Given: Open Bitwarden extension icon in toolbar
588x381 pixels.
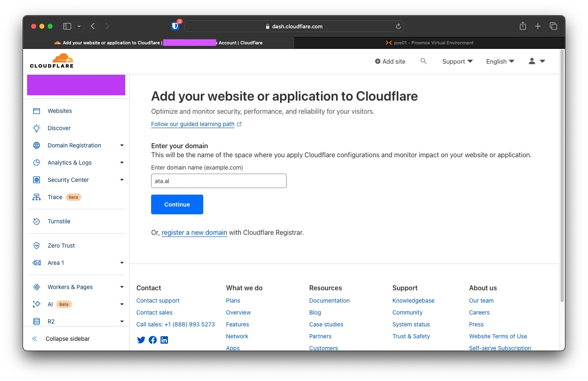Looking at the screenshot, I should [175, 26].
